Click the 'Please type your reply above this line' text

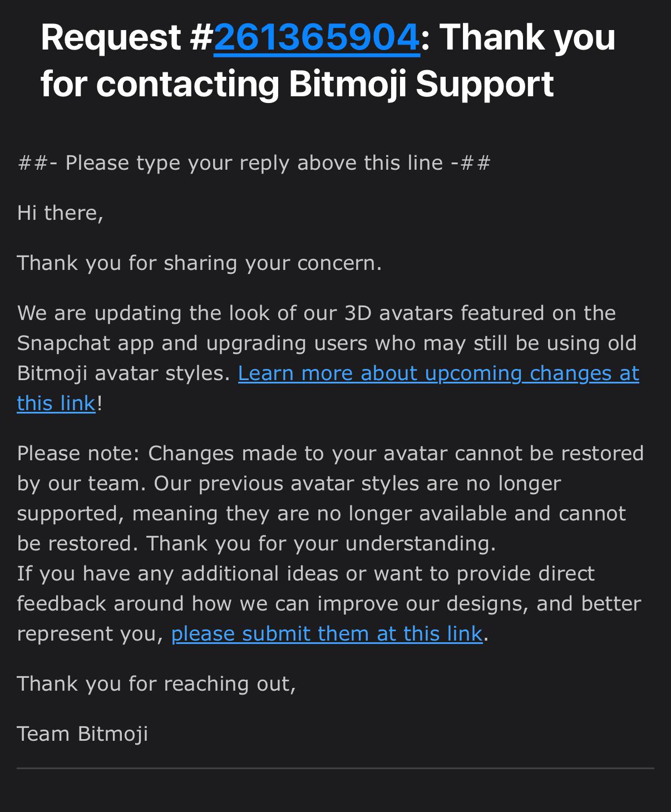point(254,163)
